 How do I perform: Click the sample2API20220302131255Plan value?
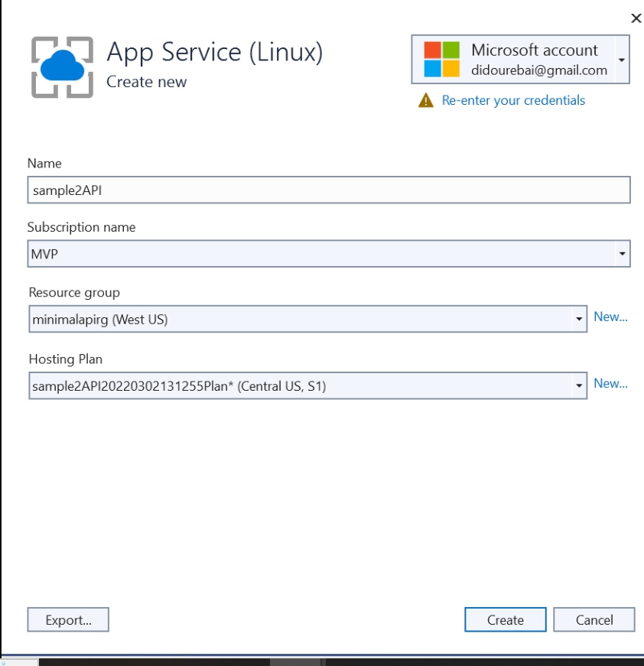click(179, 386)
